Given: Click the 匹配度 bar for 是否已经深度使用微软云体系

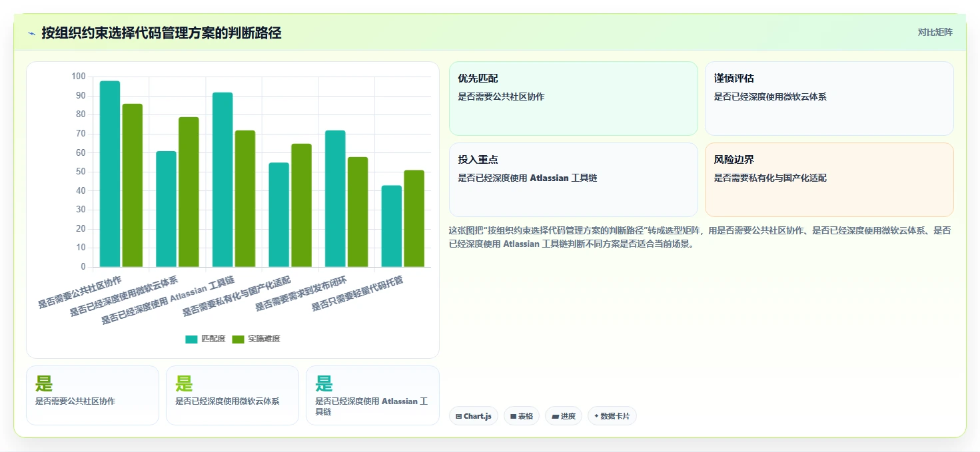Looking at the screenshot, I should (167, 209).
